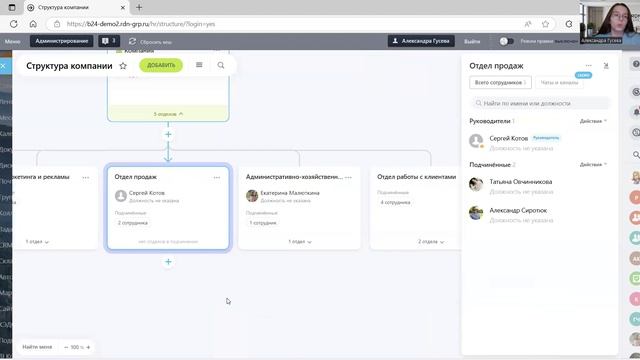Focus the Найти по имени или должности field
Viewport: 640px width, 360px height.
pyautogui.click(x=540, y=104)
